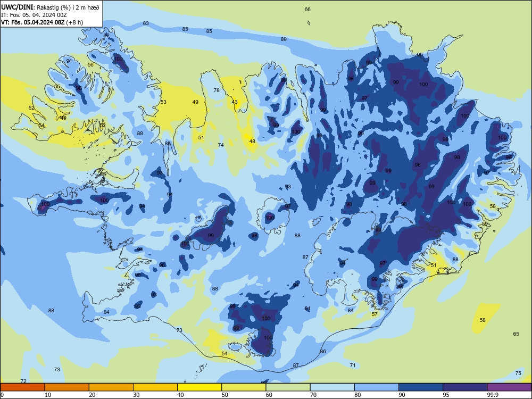Click the dark blue 90–95 legend swatch
Image resolution: width=532 pixels, height=399 pixels.
pyautogui.click(x=421, y=387)
